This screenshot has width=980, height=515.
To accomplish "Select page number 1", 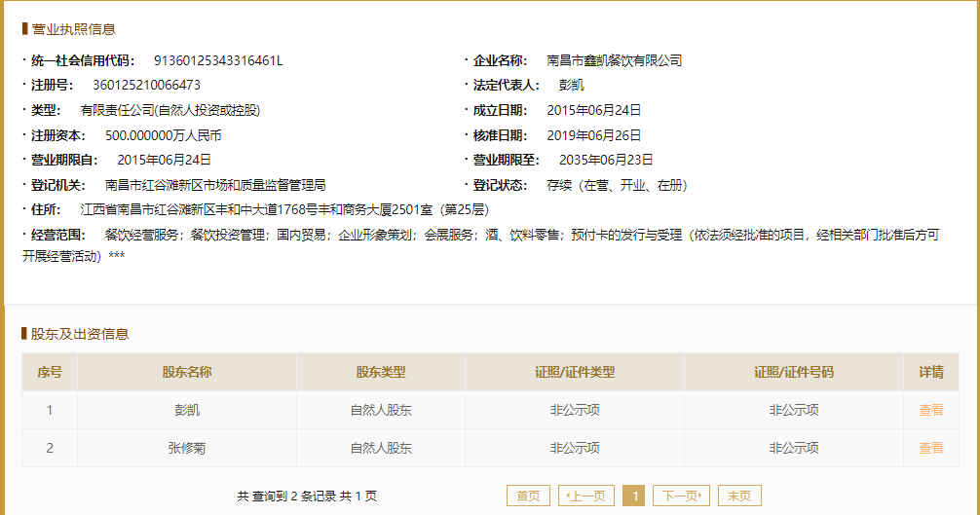I will coord(635,496).
